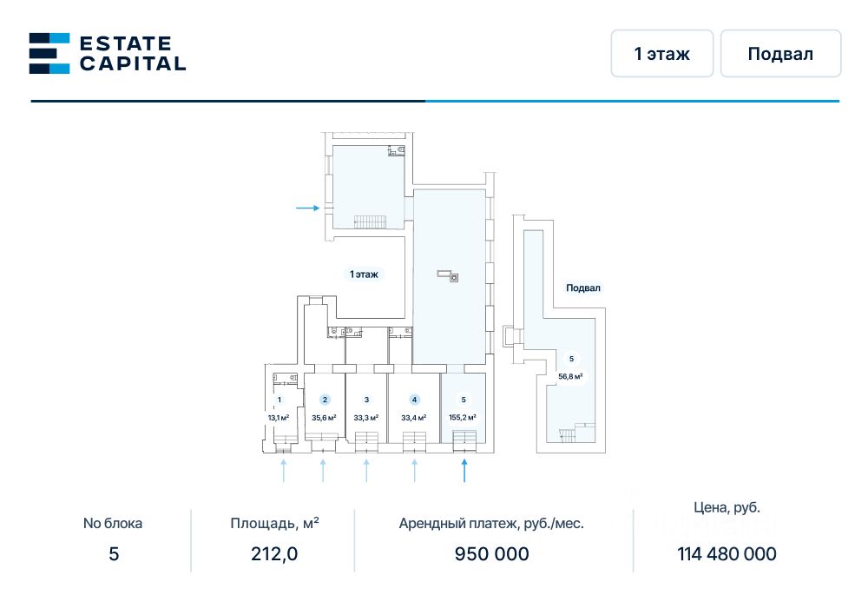This screenshot has height=615, width=868.
Task: Click the price value 114 480 000
Action: tap(727, 554)
